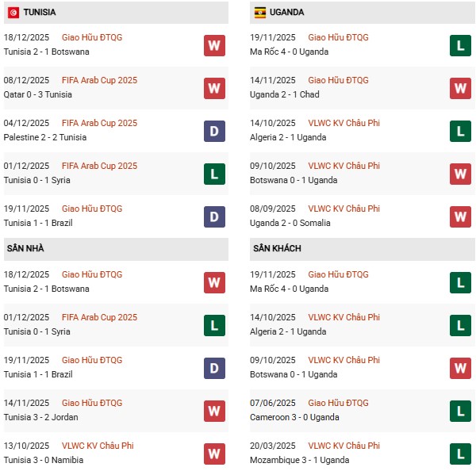Click the L badge for Mozambique 3 - 1 Uganda
Image resolution: width=476 pixels, height=471 pixels.
(461, 454)
